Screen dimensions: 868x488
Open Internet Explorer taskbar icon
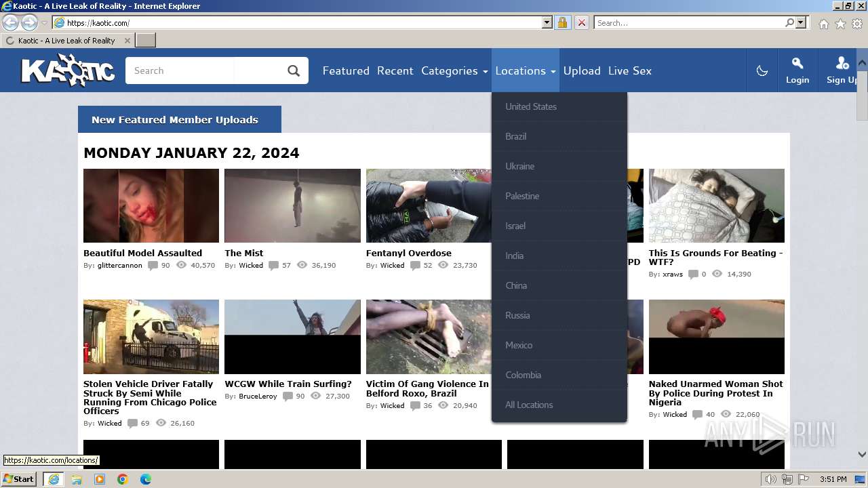(x=54, y=479)
